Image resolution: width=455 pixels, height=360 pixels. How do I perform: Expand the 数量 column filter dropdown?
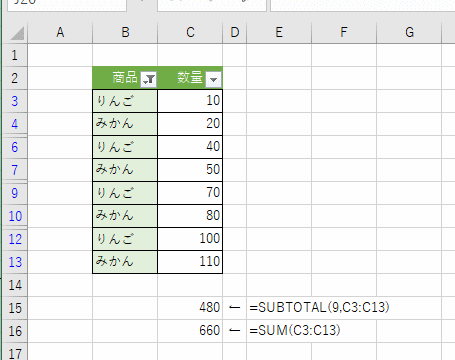(214, 80)
